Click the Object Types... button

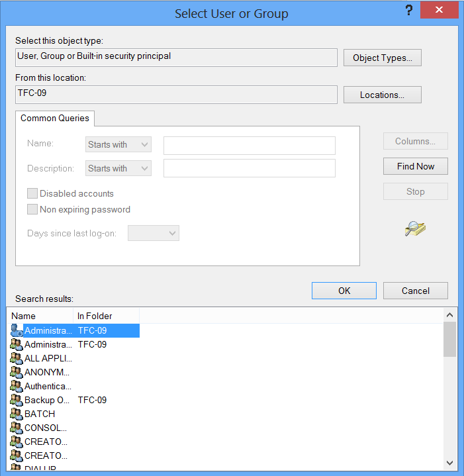tap(383, 58)
